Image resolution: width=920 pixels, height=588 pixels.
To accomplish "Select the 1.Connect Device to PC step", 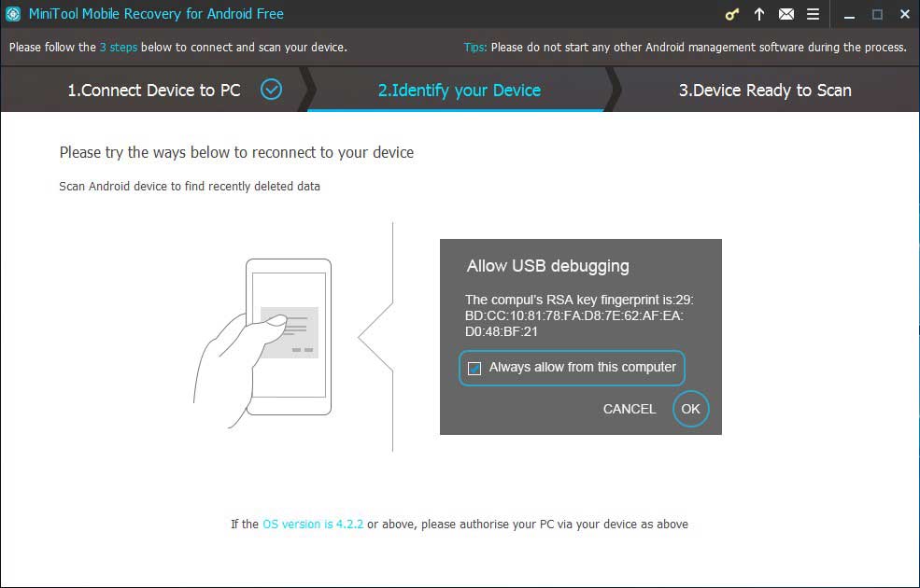I will pyautogui.click(x=154, y=91).
